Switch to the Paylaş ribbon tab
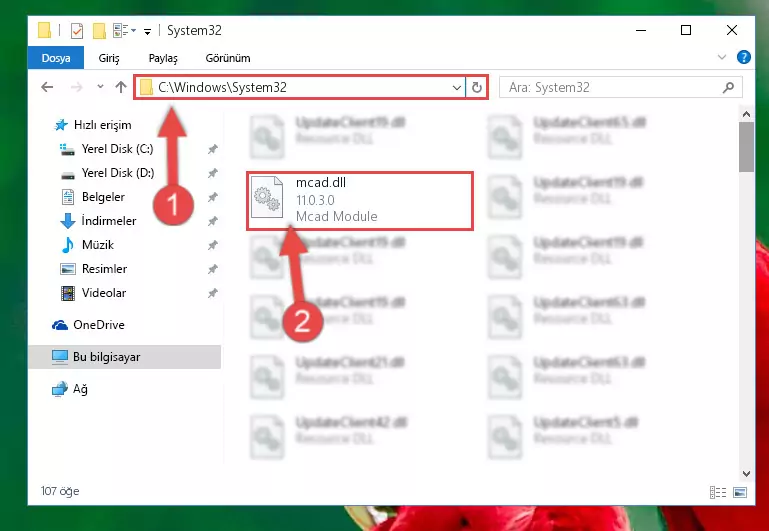Screen dimensions: 769x531 (x=163, y=58)
